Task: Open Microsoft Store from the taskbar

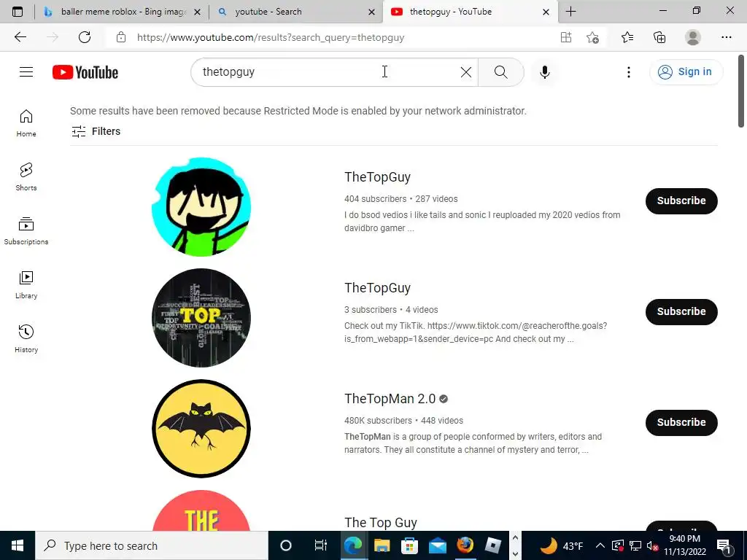Action: coord(409,545)
